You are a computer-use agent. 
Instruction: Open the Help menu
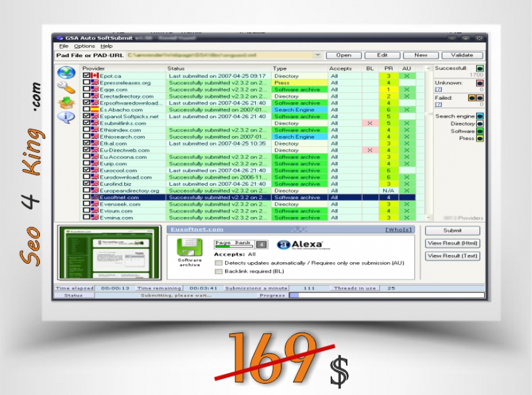[x=106, y=46]
